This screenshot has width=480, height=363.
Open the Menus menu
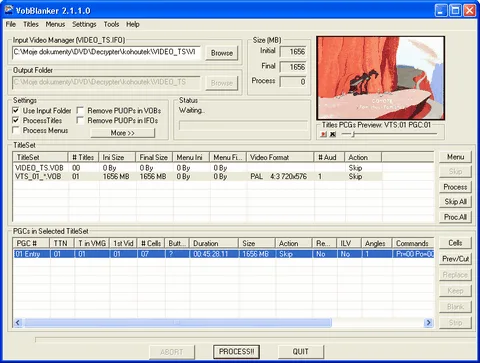[x=55, y=24]
